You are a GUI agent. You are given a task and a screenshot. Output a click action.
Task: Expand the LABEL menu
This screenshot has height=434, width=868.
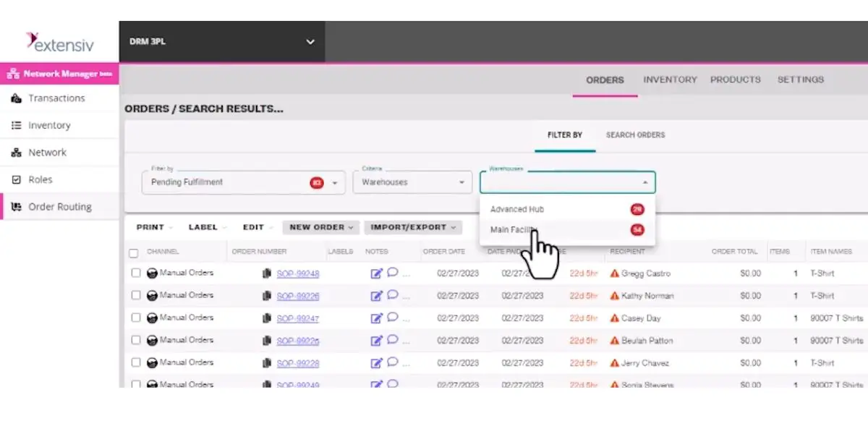[207, 227]
